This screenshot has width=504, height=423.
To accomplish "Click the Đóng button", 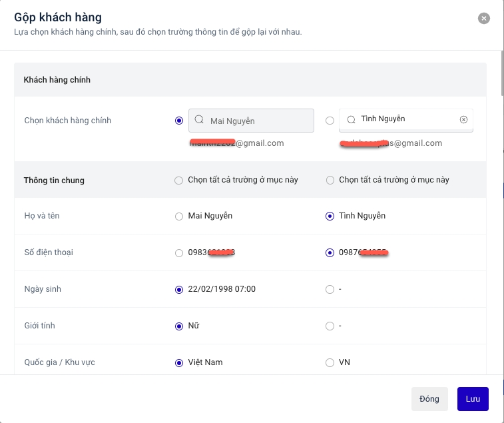I will tap(429, 399).
